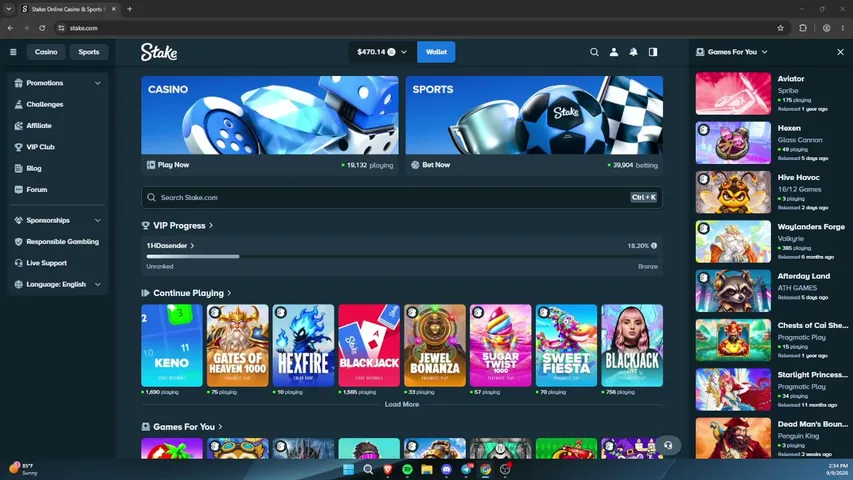Click the Casino banner image
853x480 pixels.
pyautogui.click(x=270, y=115)
